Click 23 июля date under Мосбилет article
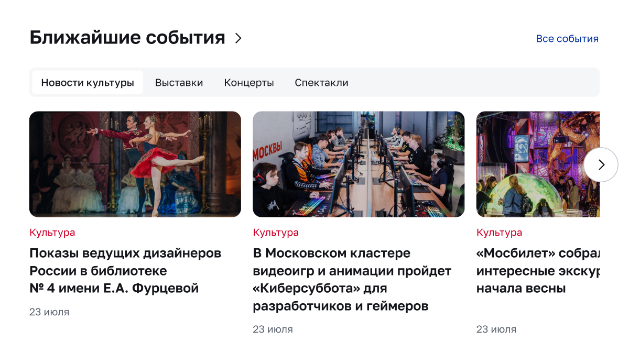629x364 pixels. click(x=496, y=329)
